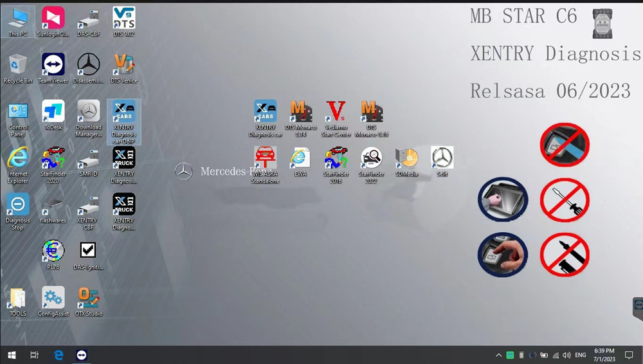Select the Diagnosis Stop icon
This screenshot has height=364, width=643.
point(17,205)
